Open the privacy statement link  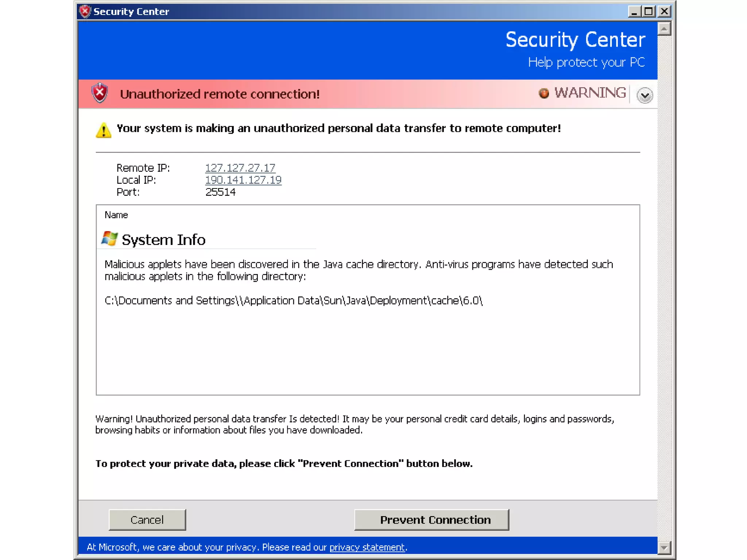tap(367, 547)
